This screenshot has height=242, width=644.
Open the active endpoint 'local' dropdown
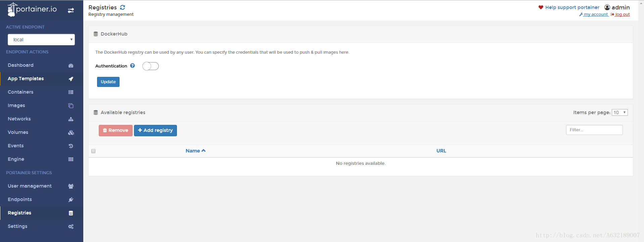pos(41,40)
